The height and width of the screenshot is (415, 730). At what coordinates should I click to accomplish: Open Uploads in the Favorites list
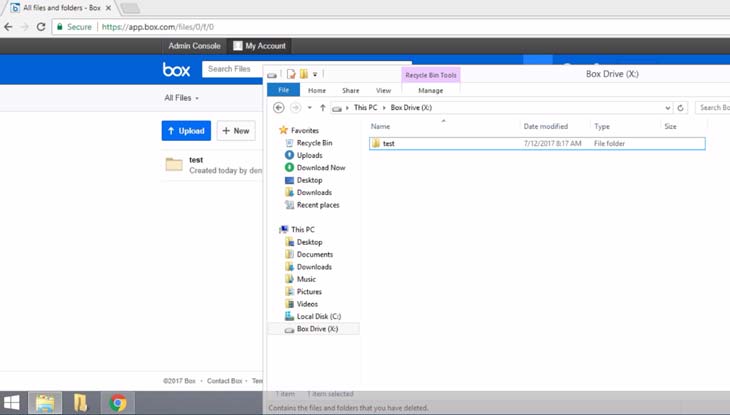309,155
